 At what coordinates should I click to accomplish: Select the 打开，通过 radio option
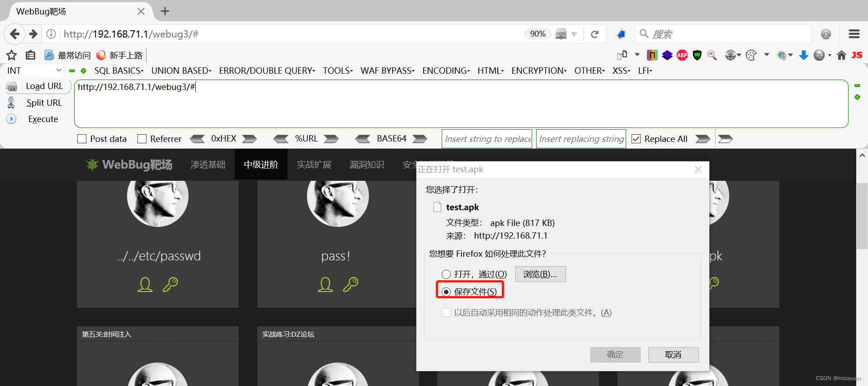click(446, 274)
